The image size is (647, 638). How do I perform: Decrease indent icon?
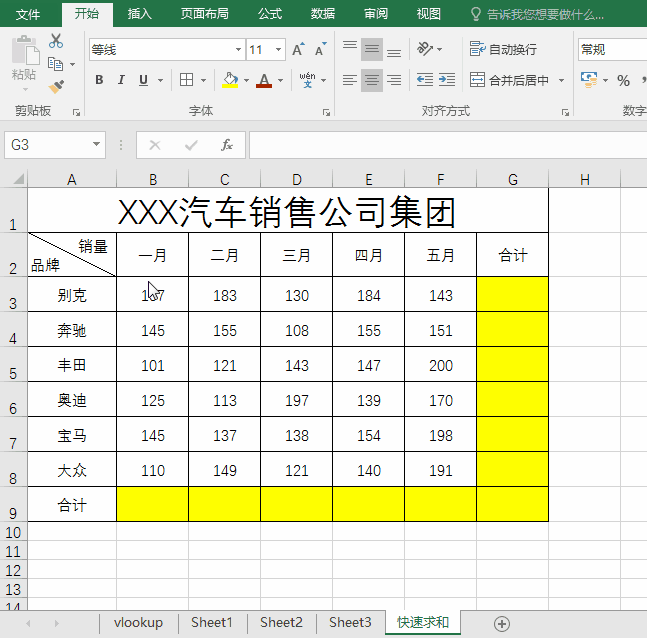425,80
